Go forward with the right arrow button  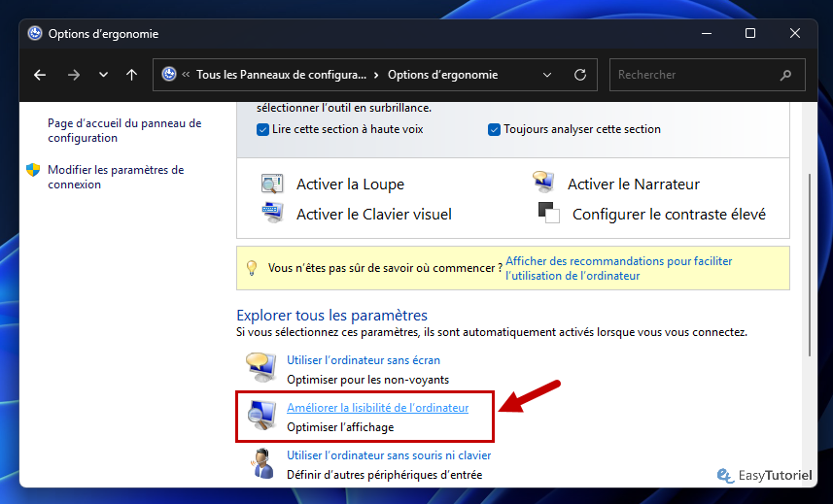pyautogui.click(x=74, y=75)
